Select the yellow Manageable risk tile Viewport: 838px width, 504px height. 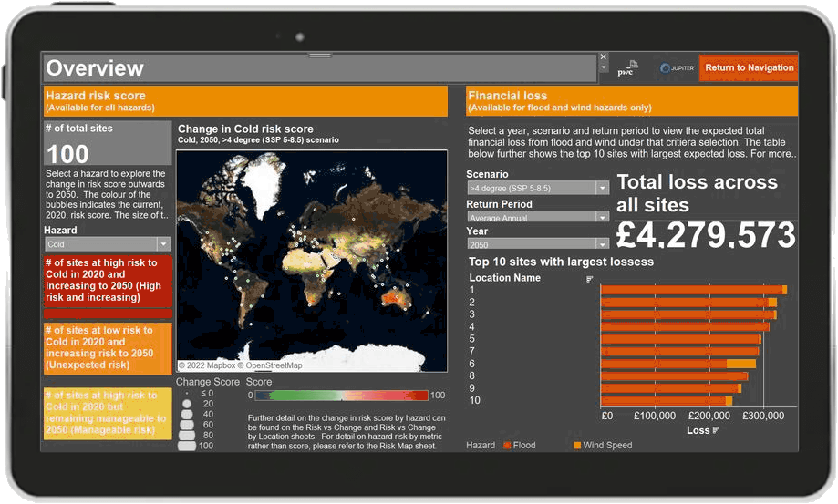coord(107,413)
